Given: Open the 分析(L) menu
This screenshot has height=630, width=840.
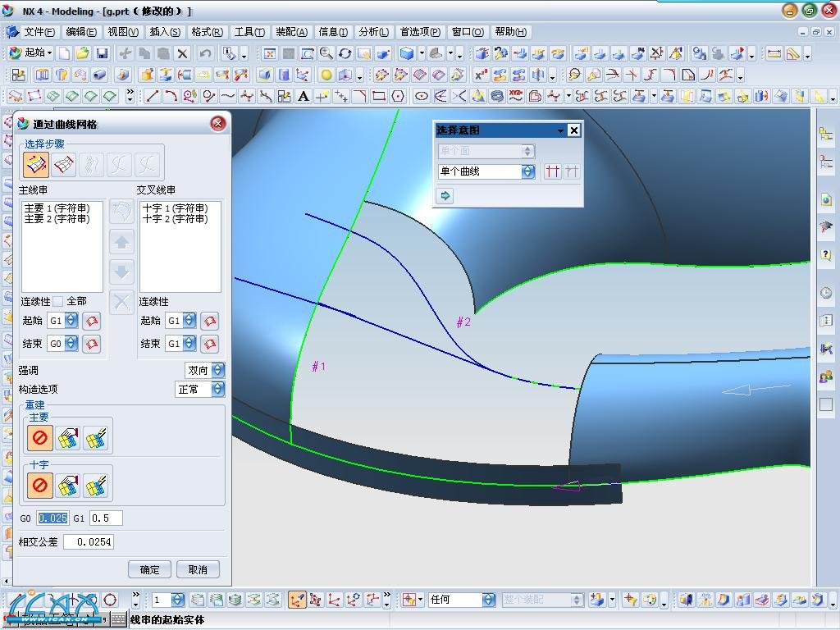Looking at the screenshot, I should 373,32.
